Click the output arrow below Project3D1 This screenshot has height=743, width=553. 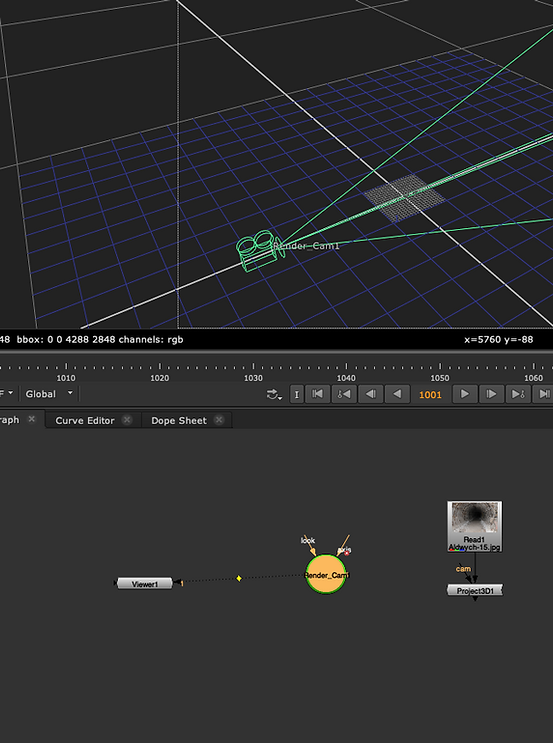(475, 599)
